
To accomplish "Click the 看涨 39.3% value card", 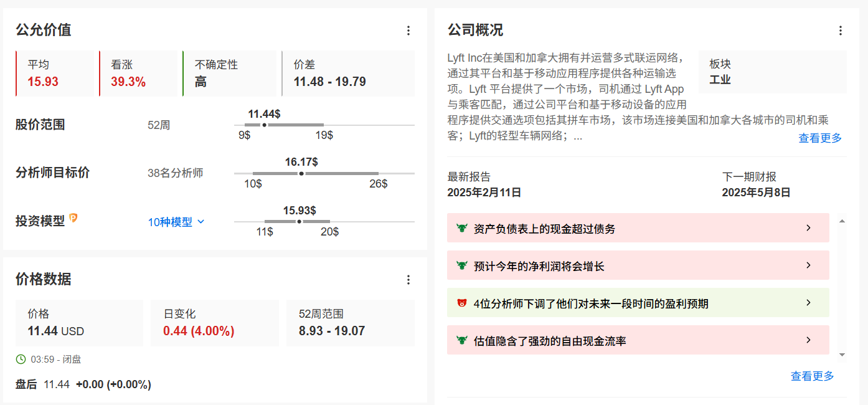I will coord(138,74).
